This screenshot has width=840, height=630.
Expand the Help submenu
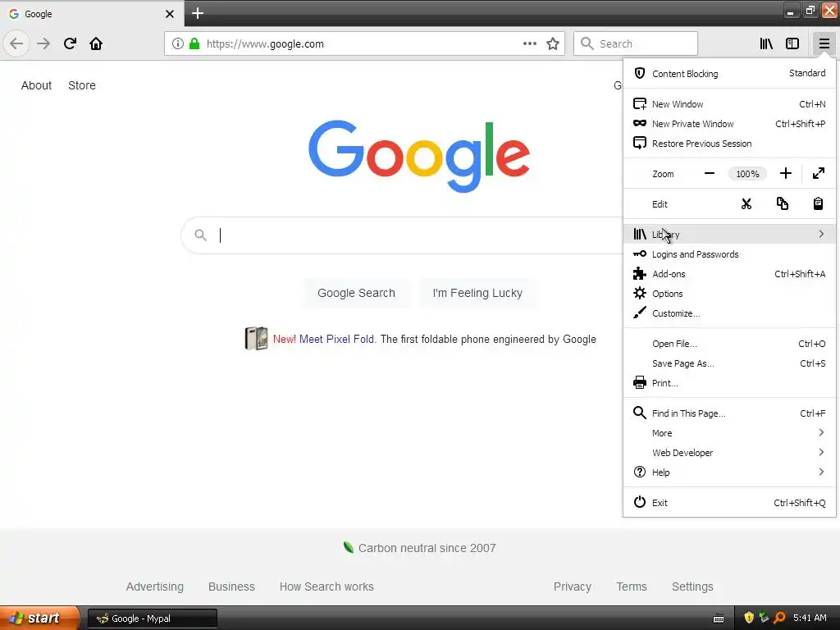point(729,472)
